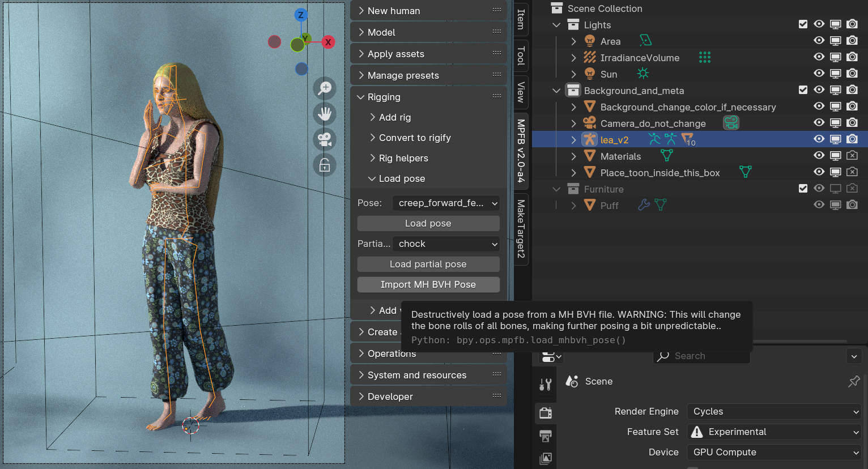This screenshot has height=469, width=868.
Task: Toggle render camera icon for Puff
Action: [x=852, y=205]
